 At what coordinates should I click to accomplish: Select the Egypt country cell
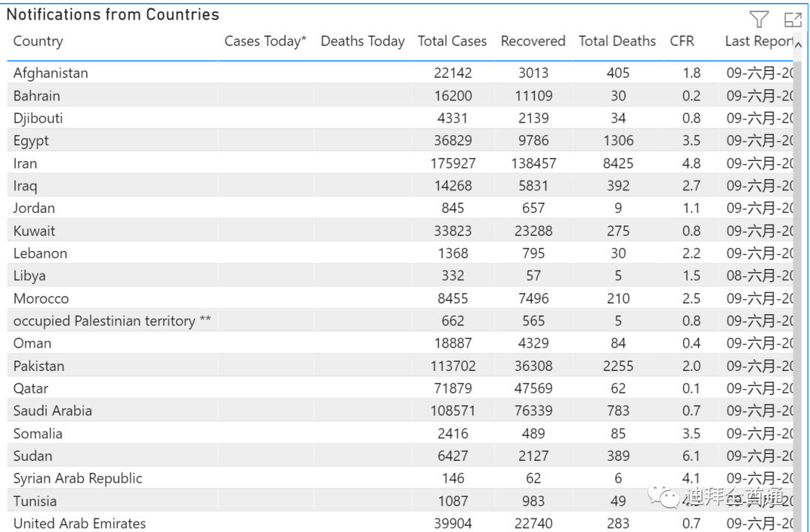(x=31, y=141)
